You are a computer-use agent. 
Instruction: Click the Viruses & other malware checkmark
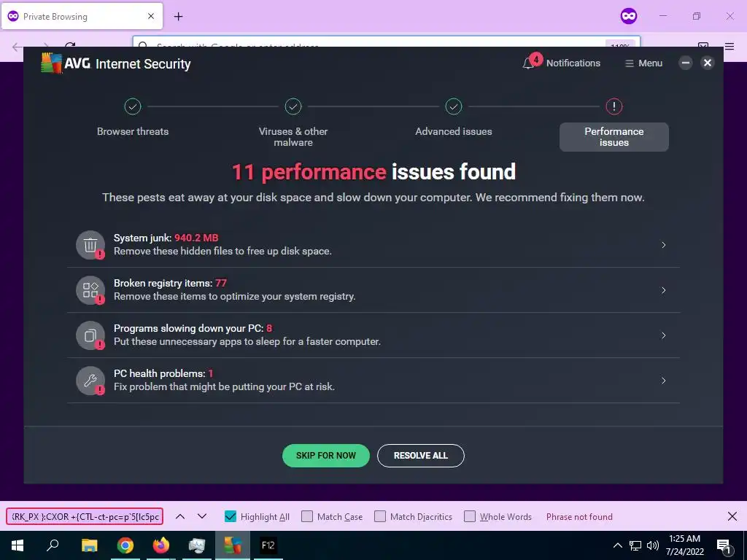point(293,106)
